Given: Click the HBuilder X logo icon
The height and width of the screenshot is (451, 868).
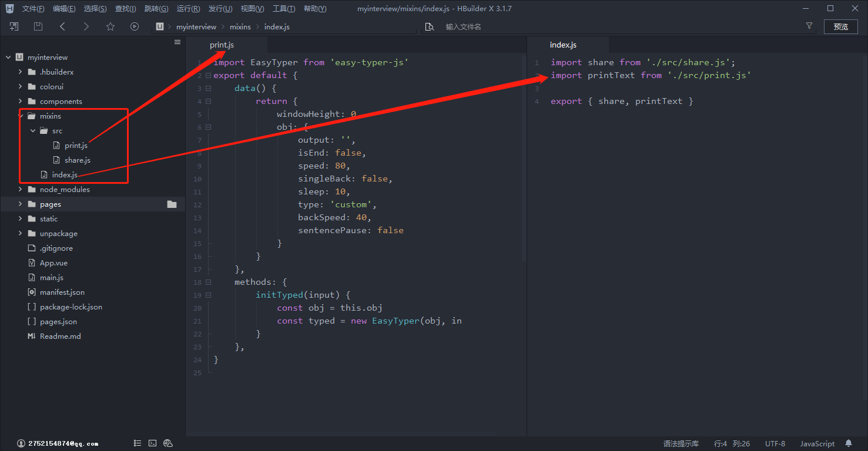Looking at the screenshot, I should tap(9, 9).
